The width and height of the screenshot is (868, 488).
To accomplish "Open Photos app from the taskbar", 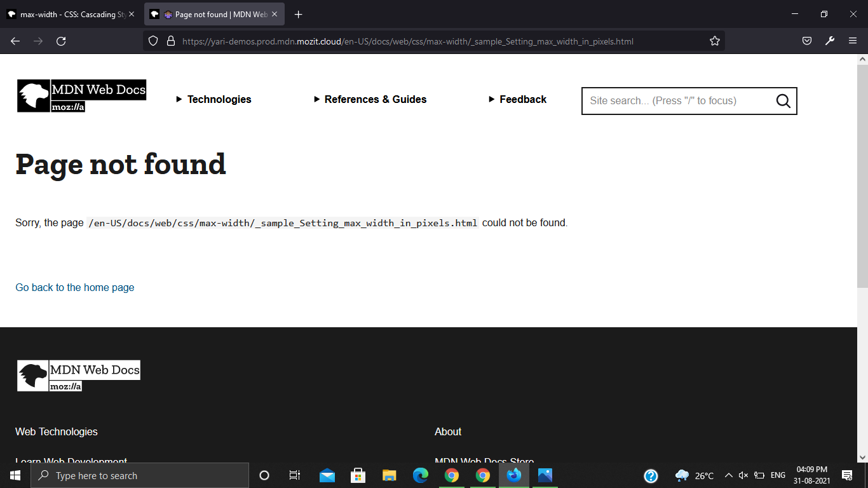I will 545,475.
